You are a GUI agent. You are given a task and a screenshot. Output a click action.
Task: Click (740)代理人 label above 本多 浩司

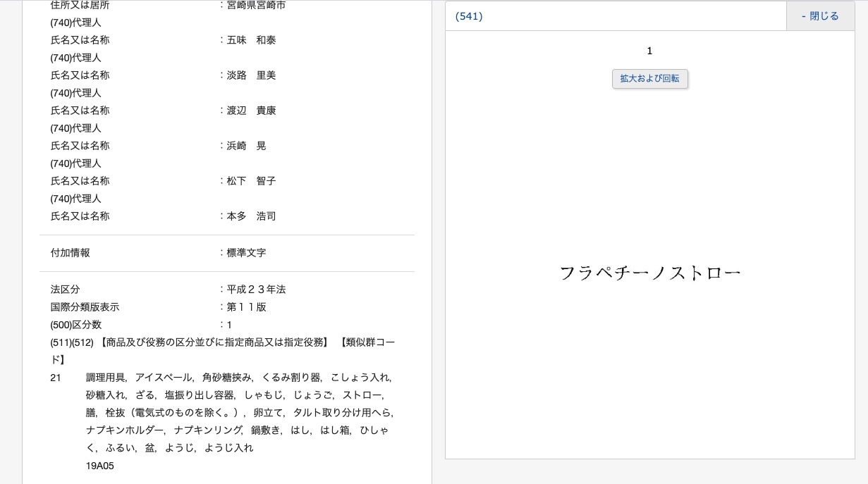[76, 199]
